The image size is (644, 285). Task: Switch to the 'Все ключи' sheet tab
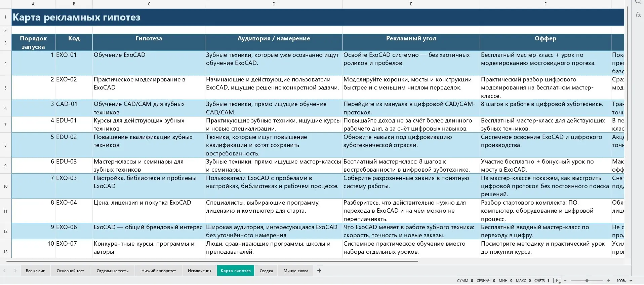click(x=36, y=271)
